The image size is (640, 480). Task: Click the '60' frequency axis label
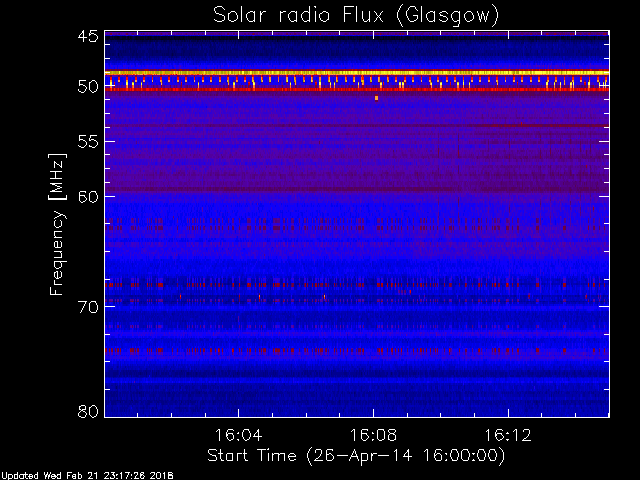pos(88,197)
